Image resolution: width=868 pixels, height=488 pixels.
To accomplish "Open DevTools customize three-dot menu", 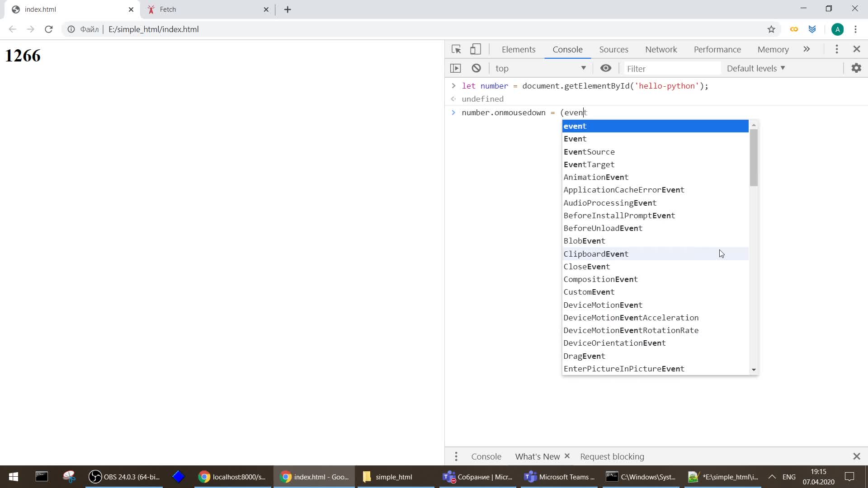I will pyautogui.click(x=837, y=49).
